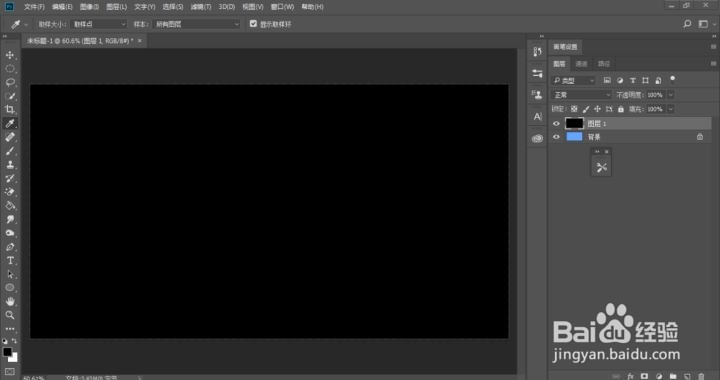The height and width of the screenshot is (380, 720).
Task: Select the Move tool
Action: coord(10,55)
